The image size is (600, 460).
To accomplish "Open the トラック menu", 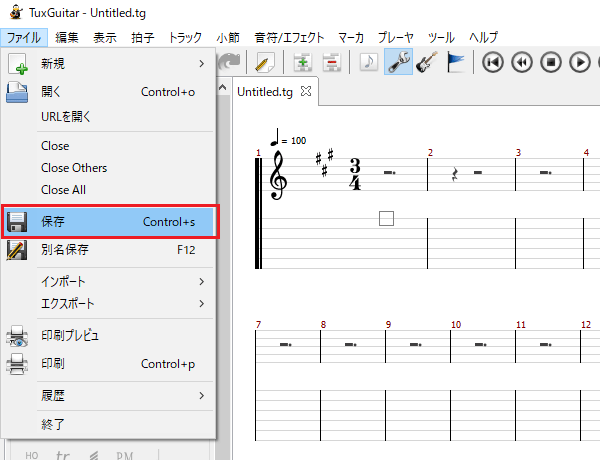I will pos(185,38).
